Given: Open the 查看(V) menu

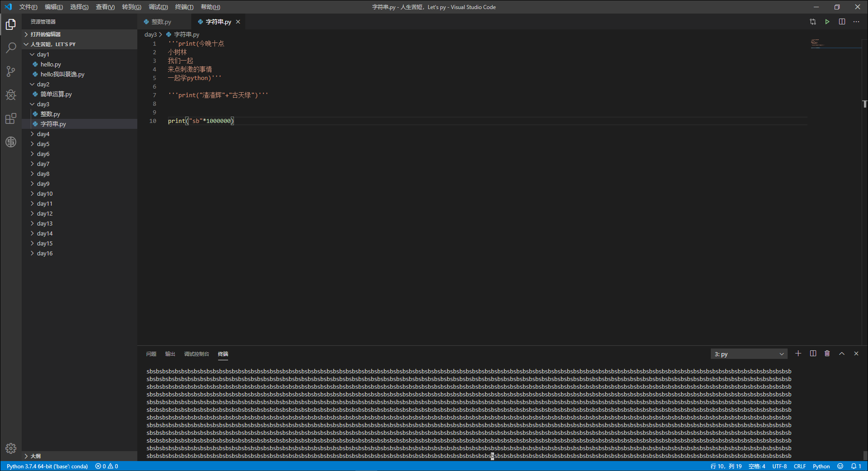Looking at the screenshot, I should (105, 7).
